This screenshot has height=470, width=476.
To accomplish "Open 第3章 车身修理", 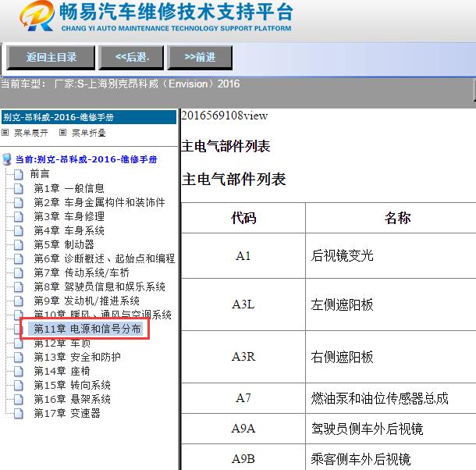I will pyautogui.click(x=69, y=216).
